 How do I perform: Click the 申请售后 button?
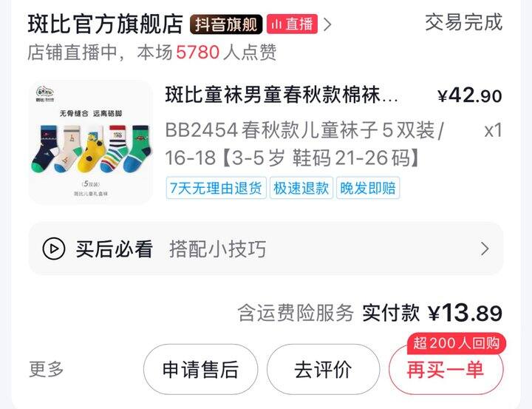200,369
